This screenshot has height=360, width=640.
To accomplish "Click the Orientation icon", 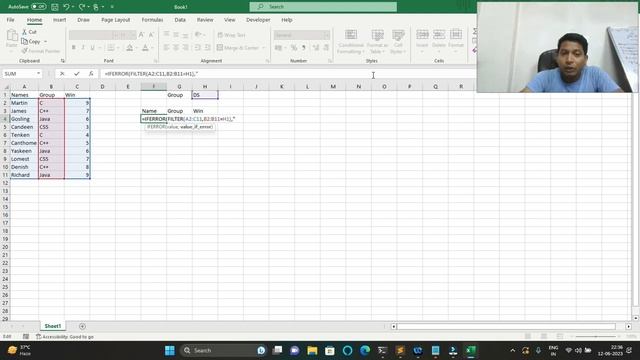I will (x=198, y=35).
